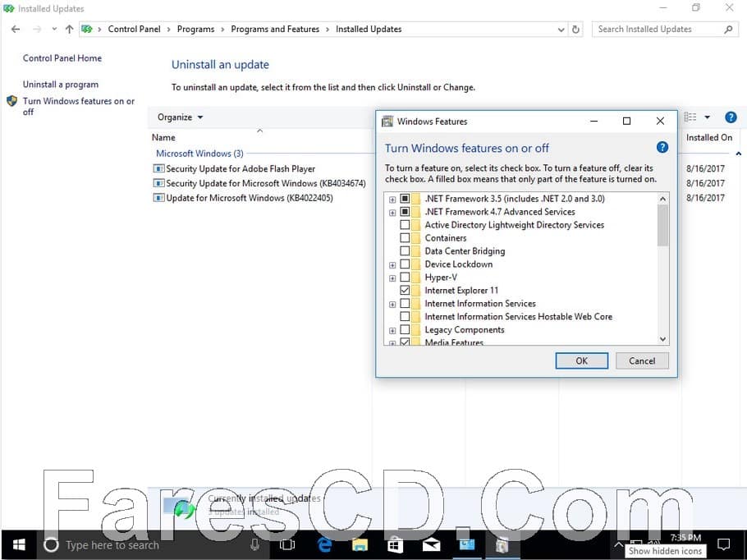747x560 pixels.
Task: Sort by the Name column header
Action: click(163, 137)
